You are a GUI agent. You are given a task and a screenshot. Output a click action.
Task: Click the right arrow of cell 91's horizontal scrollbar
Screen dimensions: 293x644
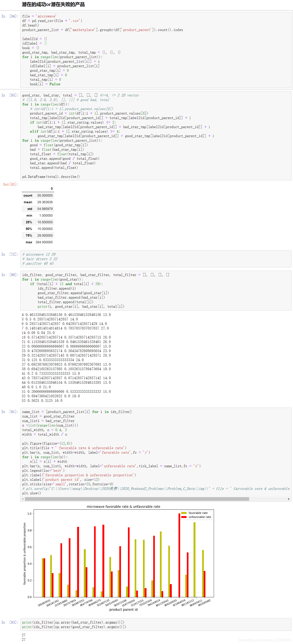289,499
